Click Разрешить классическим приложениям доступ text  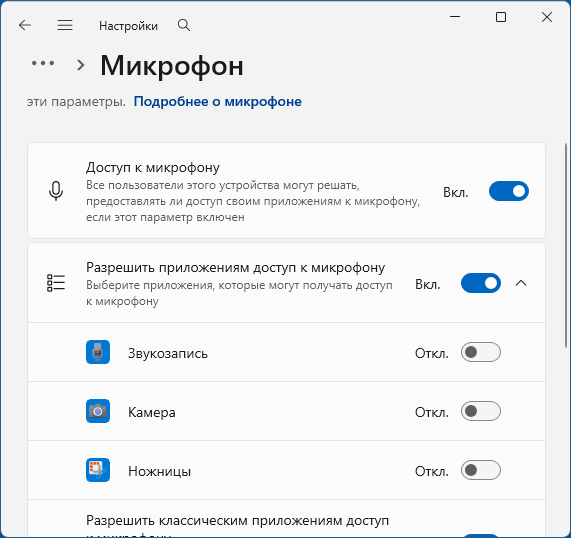coord(237,521)
